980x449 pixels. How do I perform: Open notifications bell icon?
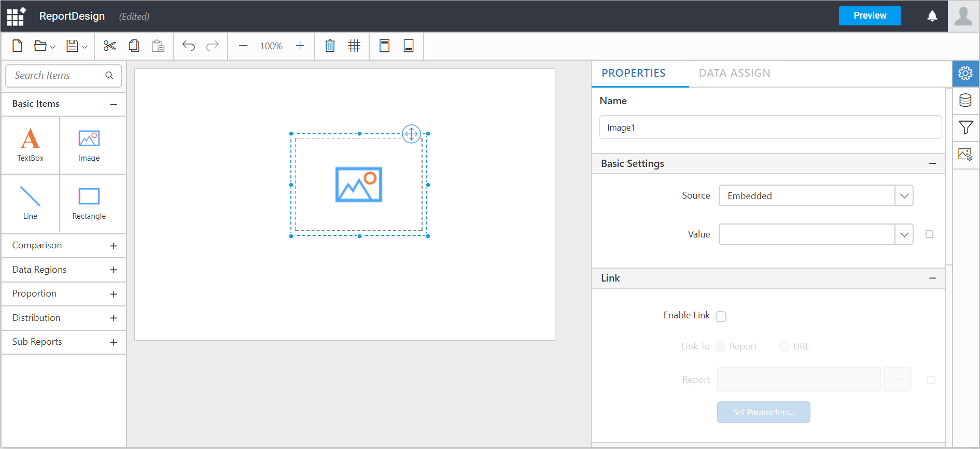[932, 16]
